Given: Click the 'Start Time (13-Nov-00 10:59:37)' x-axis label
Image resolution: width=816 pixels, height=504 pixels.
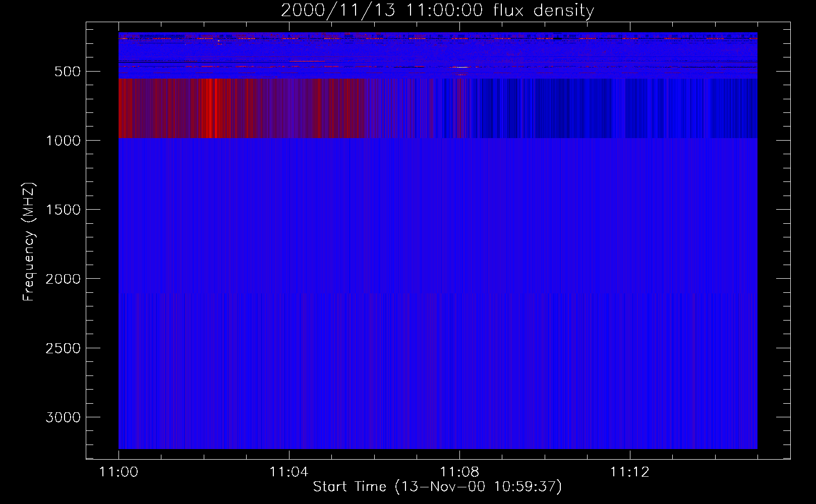Looking at the screenshot, I should [x=437, y=487].
